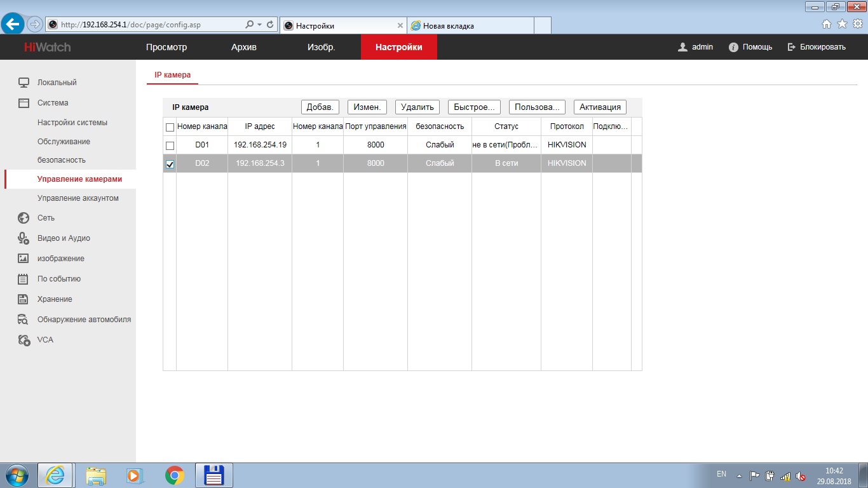Check the checkbox for camera D01
The width and height of the screenshot is (868, 488).
pyautogui.click(x=170, y=146)
